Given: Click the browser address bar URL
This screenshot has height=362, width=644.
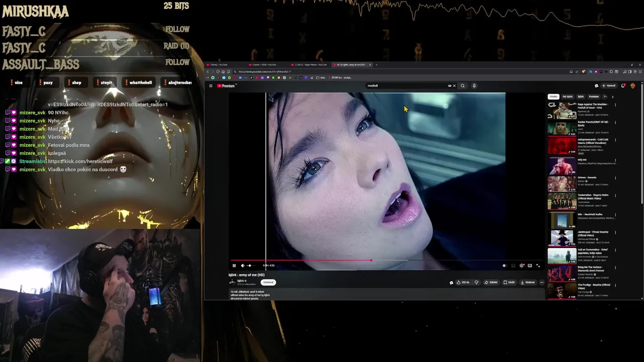Looking at the screenshot, I should tap(264, 71).
